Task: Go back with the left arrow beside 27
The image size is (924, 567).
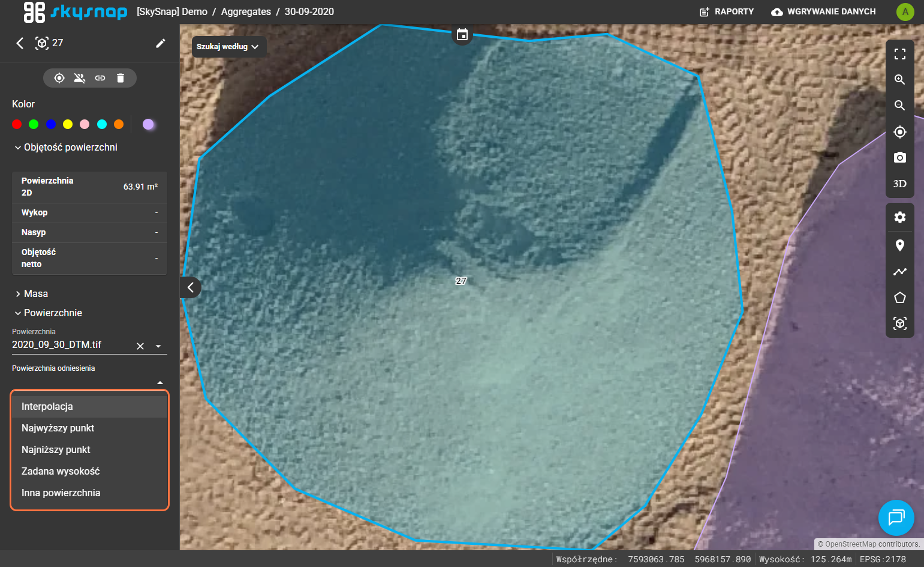Action: (x=20, y=43)
